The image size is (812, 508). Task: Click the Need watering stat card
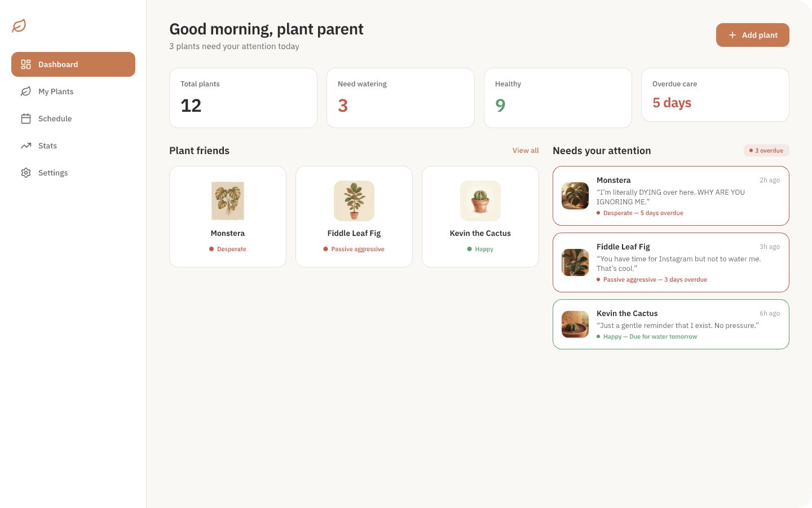point(400,98)
